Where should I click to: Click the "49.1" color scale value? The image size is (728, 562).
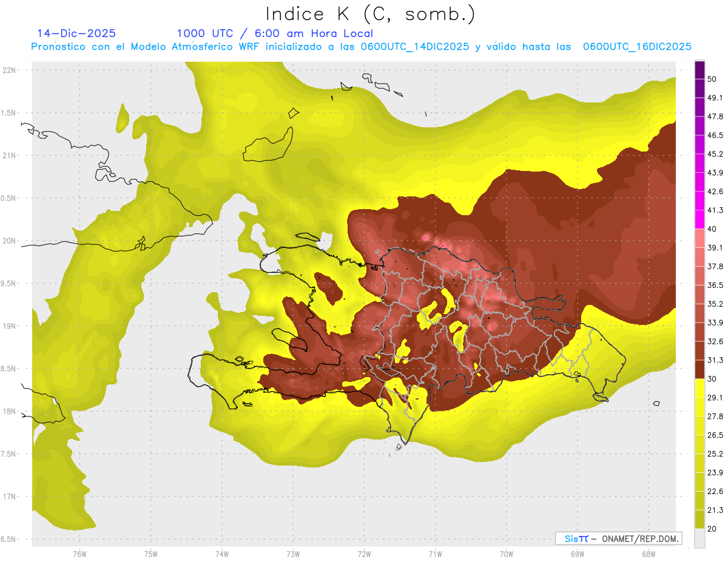pos(716,98)
